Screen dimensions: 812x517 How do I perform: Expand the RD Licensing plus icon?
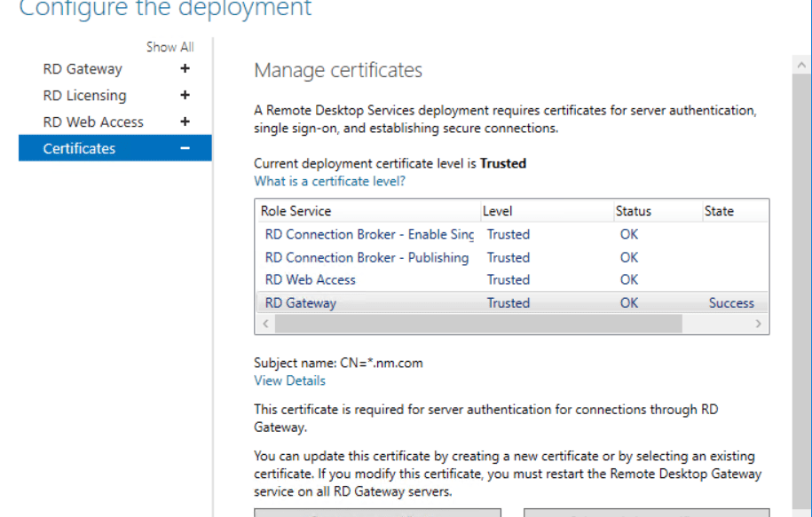coord(185,96)
